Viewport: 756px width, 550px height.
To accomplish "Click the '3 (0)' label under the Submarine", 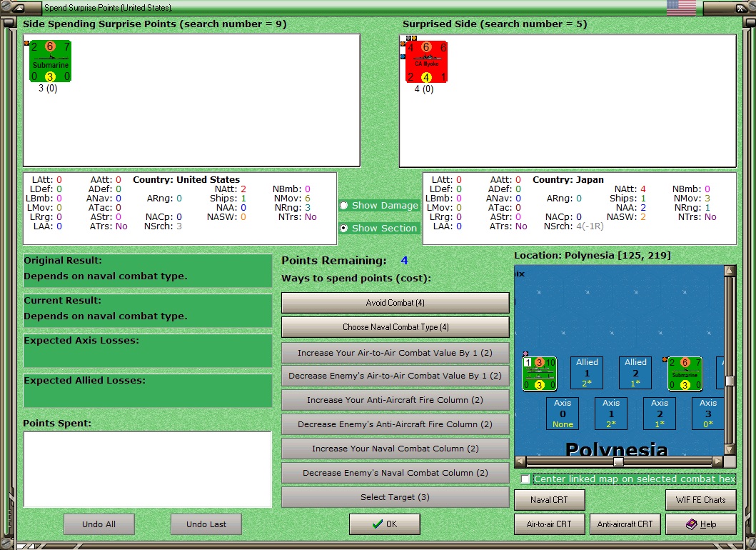I will click(48, 89).
